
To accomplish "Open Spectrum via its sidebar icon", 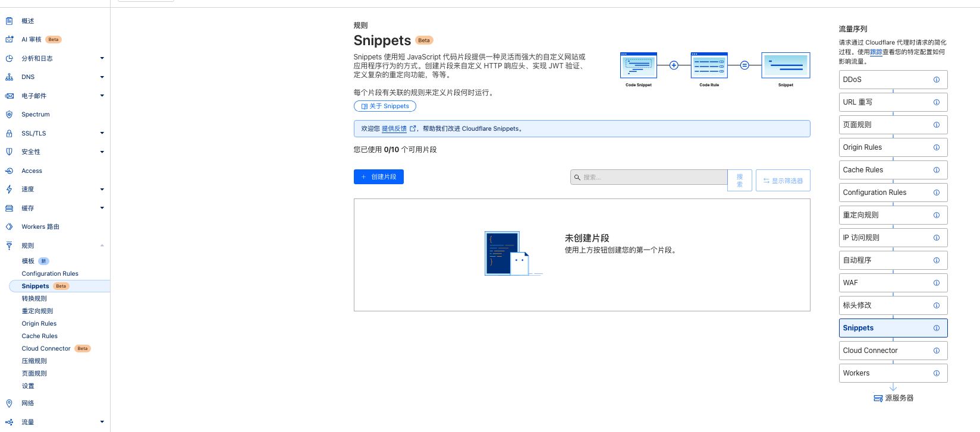I will [9, 115].
